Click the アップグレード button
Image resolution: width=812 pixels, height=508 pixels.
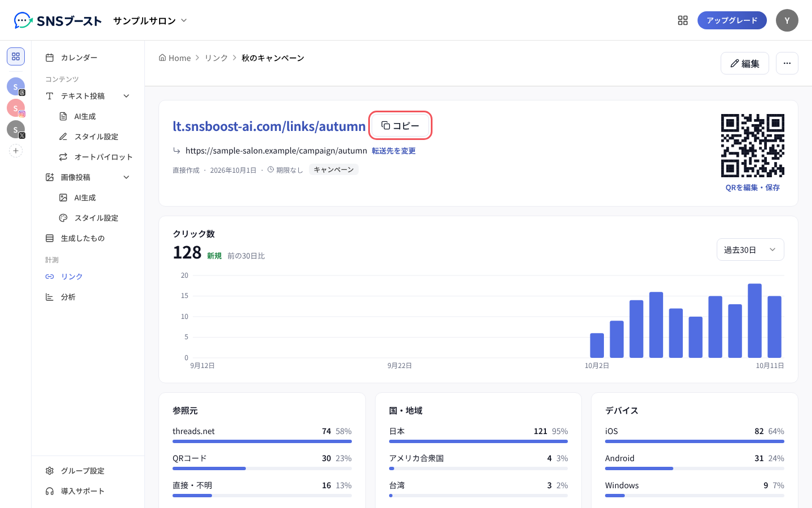click(x=732, y=20)
